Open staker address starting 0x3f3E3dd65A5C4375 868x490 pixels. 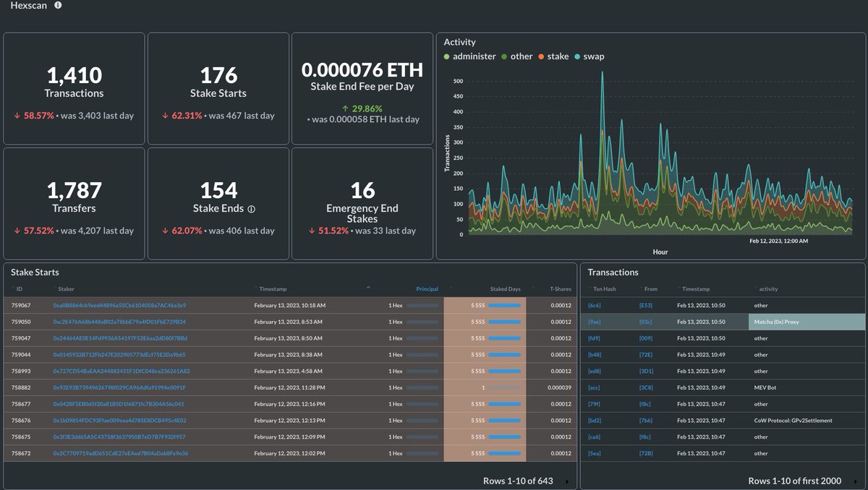coord(119,437)
